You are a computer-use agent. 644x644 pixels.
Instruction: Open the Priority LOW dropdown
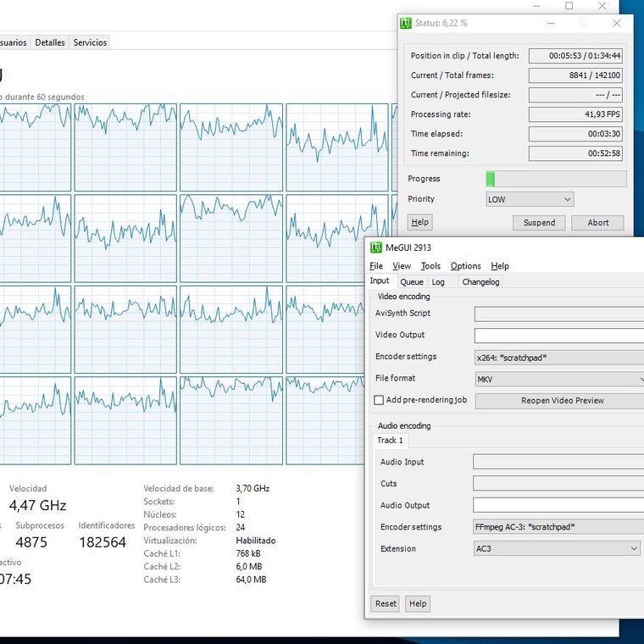click(x=530, y=200)
